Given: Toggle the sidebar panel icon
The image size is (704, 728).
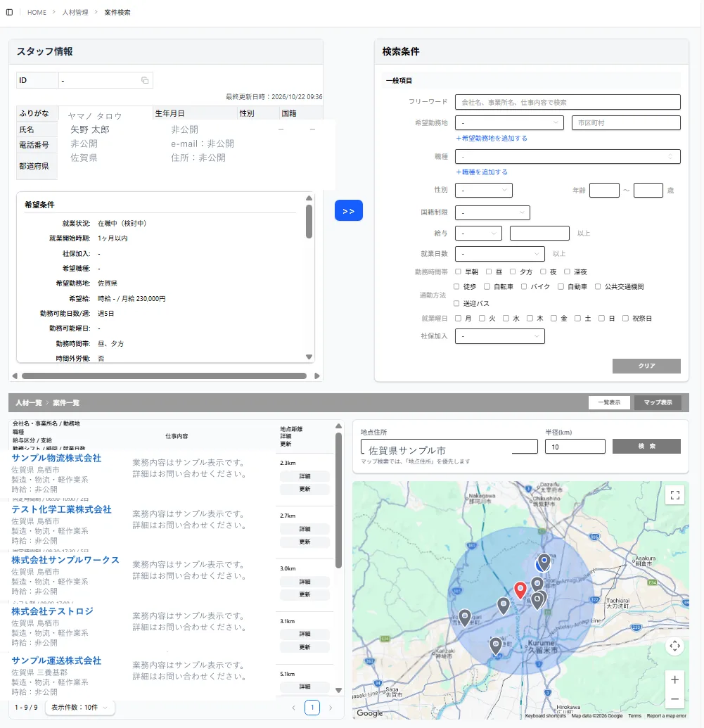Looking at the screenshot, I should (x=9, y=13).
